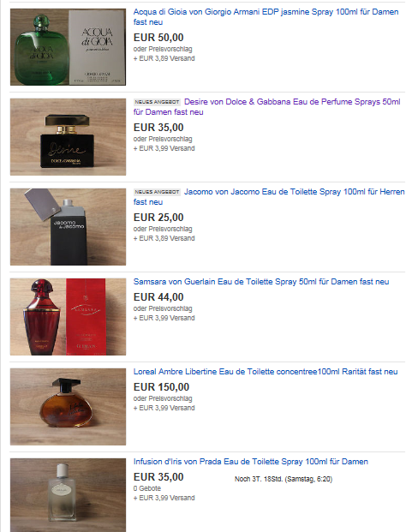Open the Samsara von Guerlain listing link
412x532 pixels.
[x=261, y=282]
